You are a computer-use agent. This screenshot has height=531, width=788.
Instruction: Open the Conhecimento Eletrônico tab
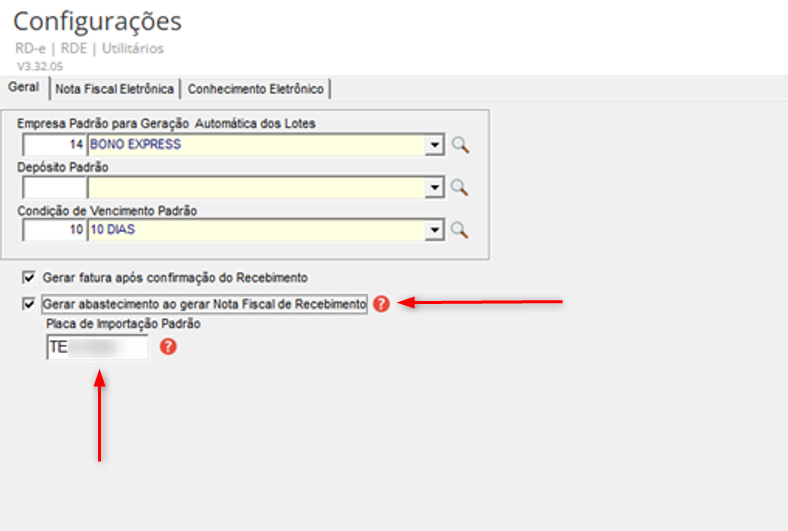point(257,89)
